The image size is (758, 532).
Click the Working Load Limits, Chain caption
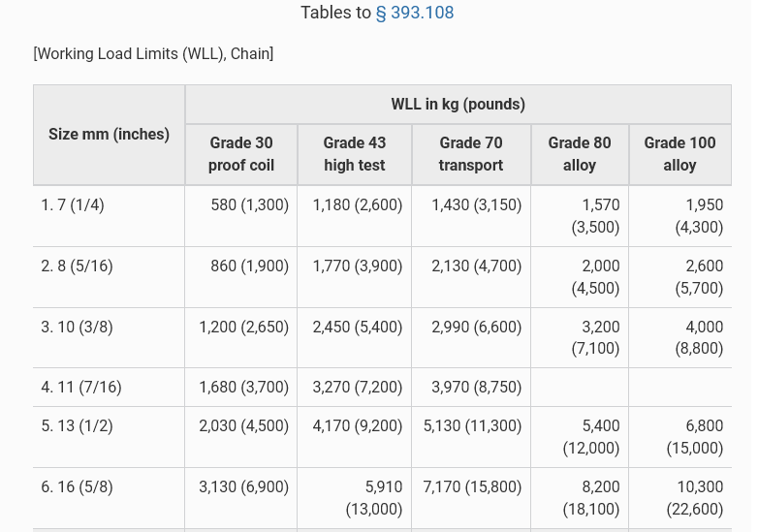point(153,54)
